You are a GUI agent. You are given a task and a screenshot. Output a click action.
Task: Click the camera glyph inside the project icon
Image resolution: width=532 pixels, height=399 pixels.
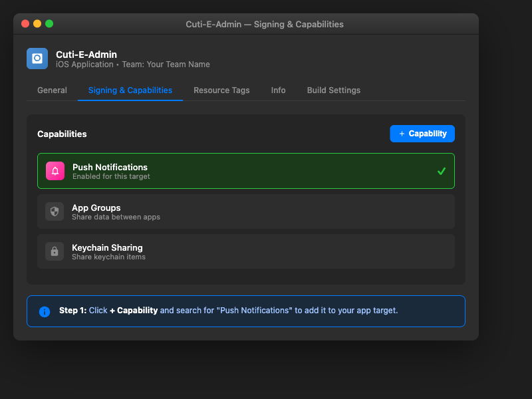tap(37, 59)
